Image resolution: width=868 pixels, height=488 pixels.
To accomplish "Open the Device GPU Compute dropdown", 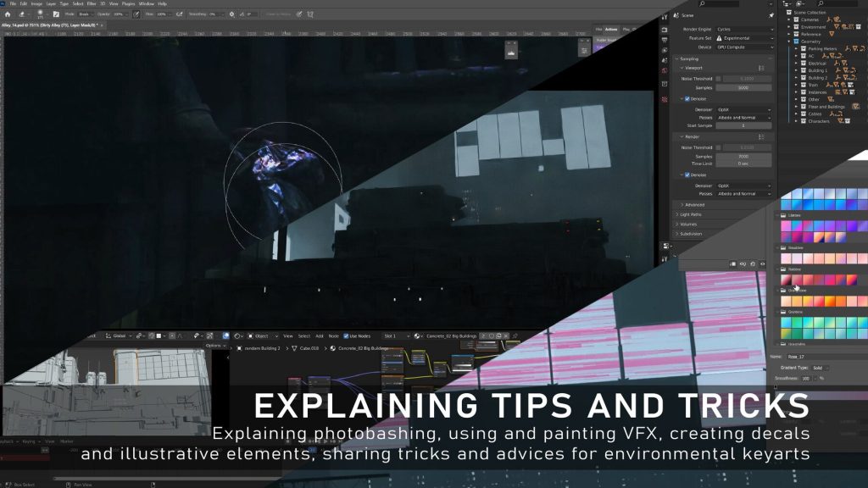I will point(745,47).
